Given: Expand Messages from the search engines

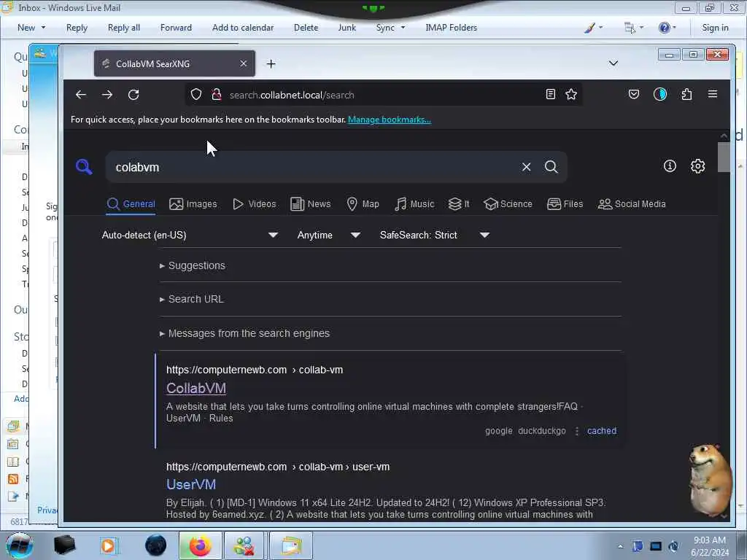Looking at the screenshot, I should 244,333.
